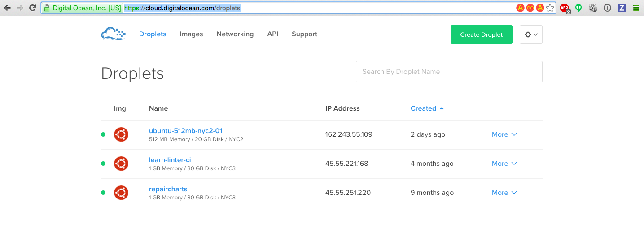Open the circled info extension icon
Viewport: 644px width, 250px height.
pyautogui.click(x=607, y=8)
